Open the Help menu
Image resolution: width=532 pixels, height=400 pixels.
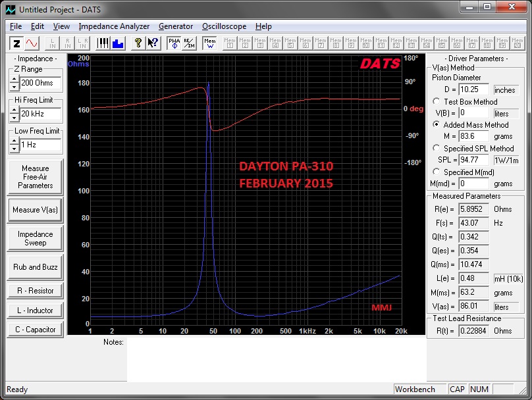click(263, 26)
